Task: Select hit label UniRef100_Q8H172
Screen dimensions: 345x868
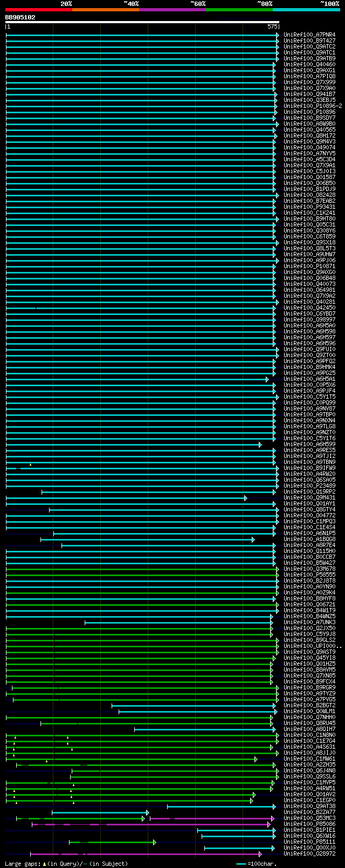Action: [x=309, y=136]
